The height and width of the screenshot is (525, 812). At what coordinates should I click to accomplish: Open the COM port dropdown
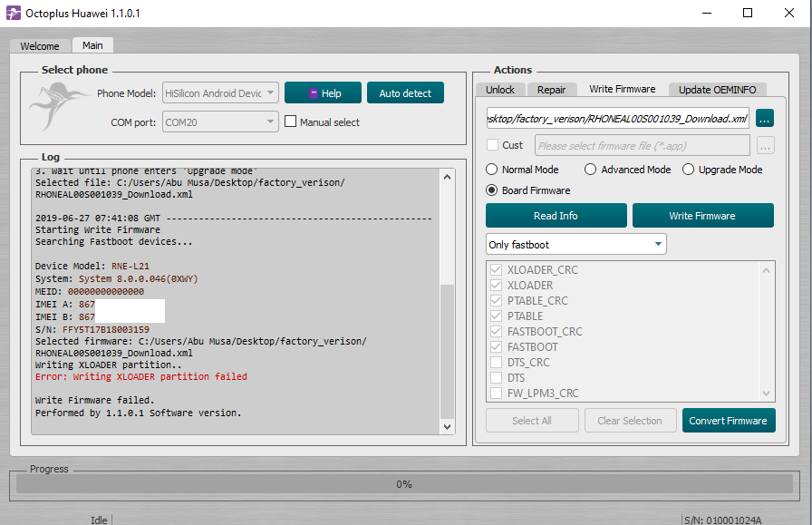tap(220, 122)
